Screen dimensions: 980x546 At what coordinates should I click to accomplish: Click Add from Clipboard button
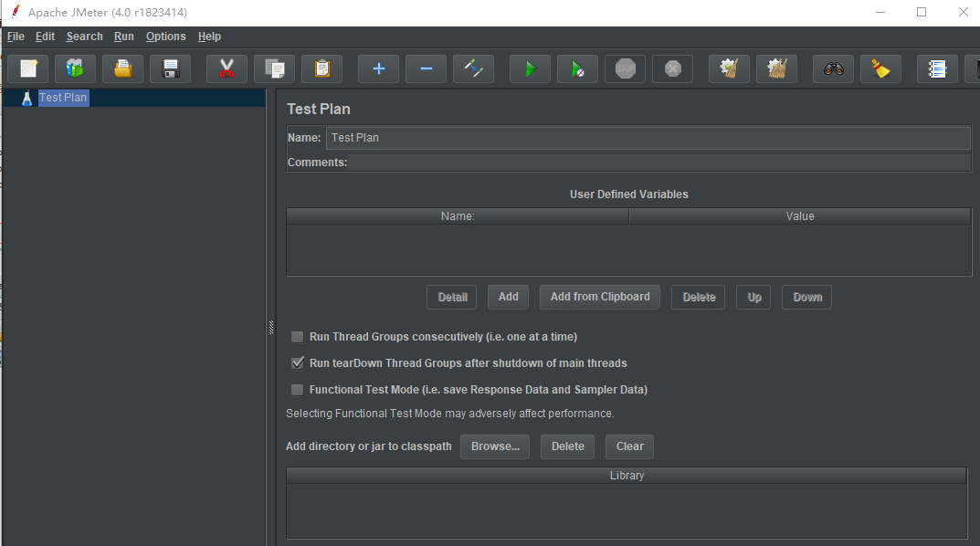(600, 298)
